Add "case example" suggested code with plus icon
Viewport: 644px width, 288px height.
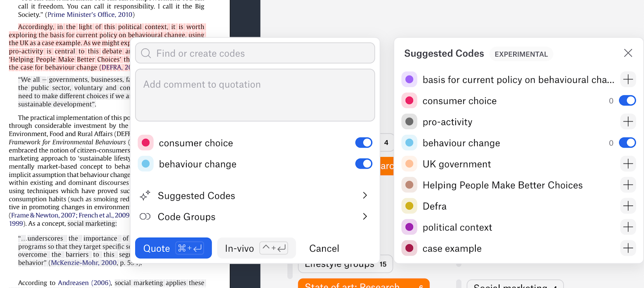pos(627,248)
